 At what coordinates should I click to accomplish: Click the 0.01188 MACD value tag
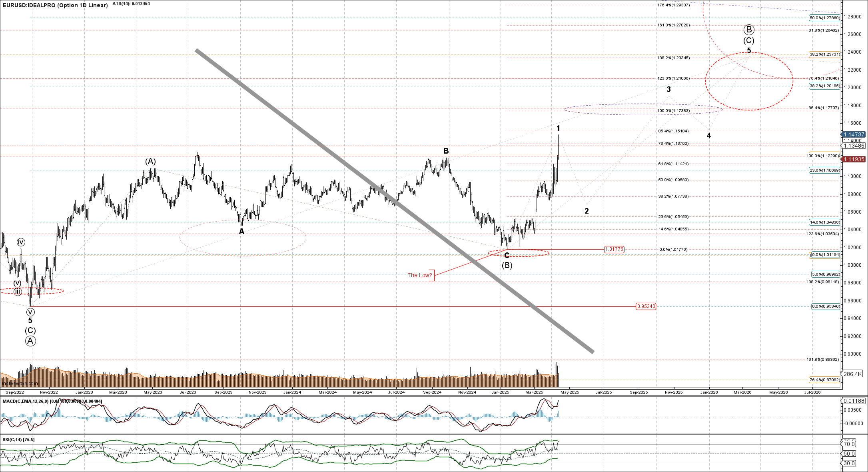coord(853,401)
